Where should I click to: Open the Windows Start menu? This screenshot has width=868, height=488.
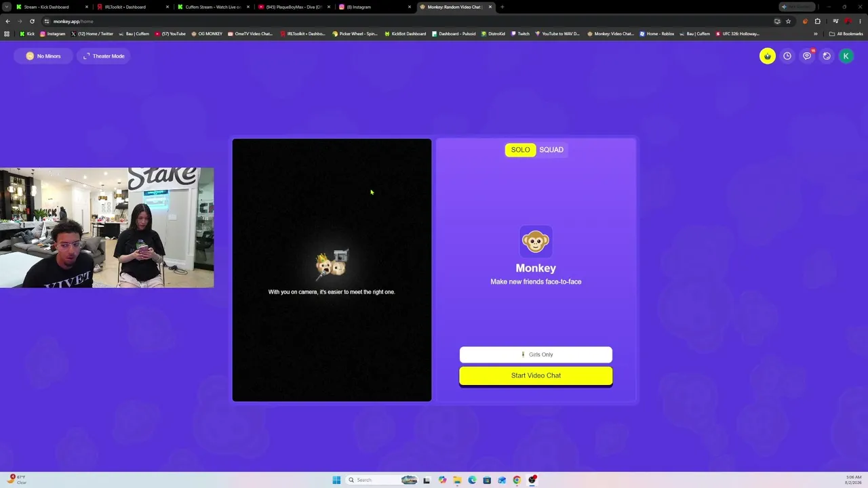(x=336, y=480)
